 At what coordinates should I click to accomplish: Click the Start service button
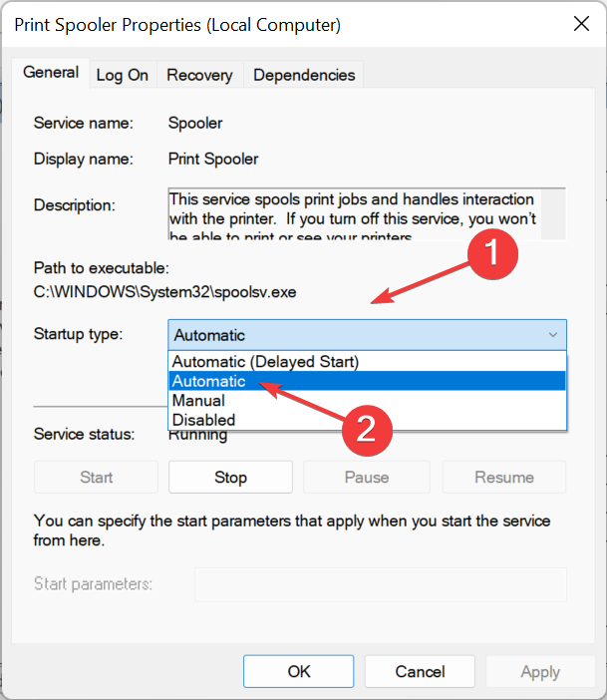click(x=96, y=478)
